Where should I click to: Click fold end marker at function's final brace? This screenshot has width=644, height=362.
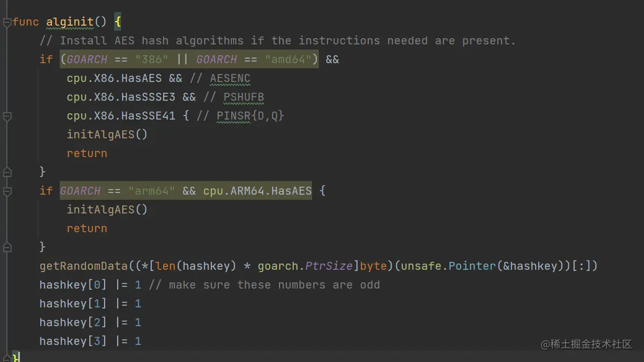tap(7, 357)
